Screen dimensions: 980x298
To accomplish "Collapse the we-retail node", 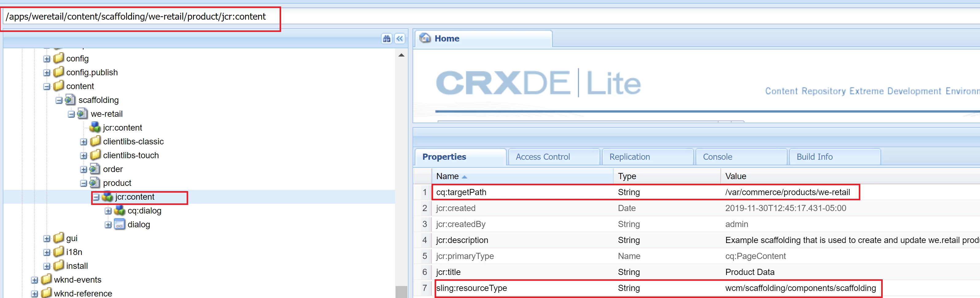I will click(71, 114).
